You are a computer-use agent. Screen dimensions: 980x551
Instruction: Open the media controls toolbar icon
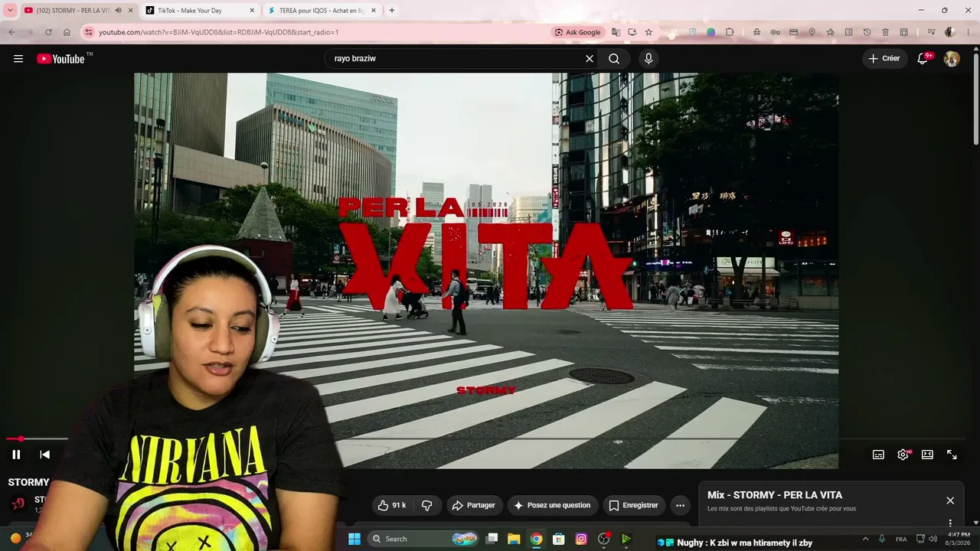(931, 32)
